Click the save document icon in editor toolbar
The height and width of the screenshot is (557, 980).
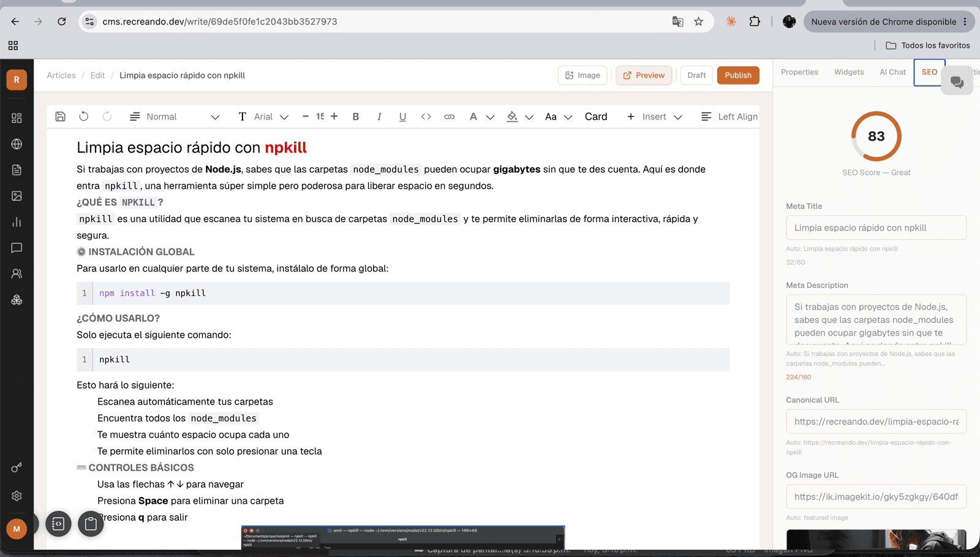60,116
